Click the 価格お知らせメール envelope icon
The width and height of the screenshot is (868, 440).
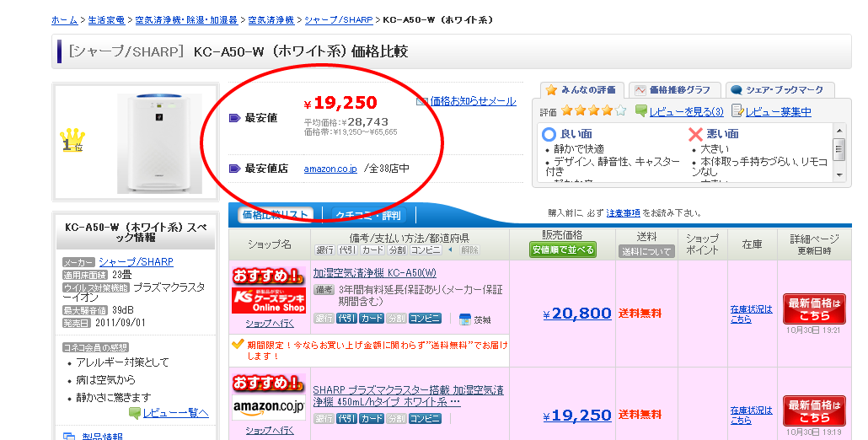(422, 101)
